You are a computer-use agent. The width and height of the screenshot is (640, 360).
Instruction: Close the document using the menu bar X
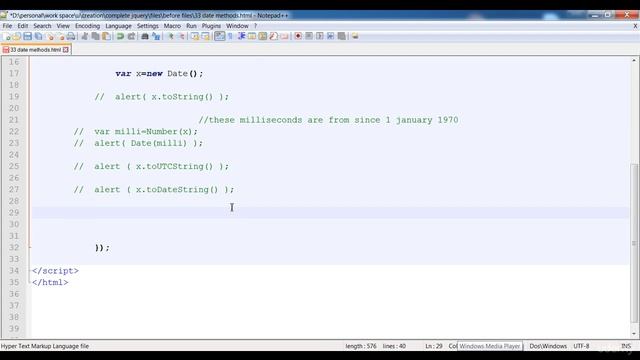[x=635, y=26]
